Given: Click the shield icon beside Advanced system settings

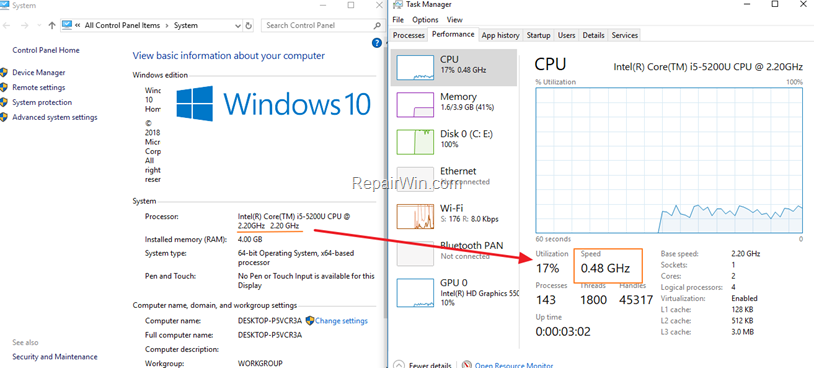Looking at the screenshot, I should click(x=4, y=117).
